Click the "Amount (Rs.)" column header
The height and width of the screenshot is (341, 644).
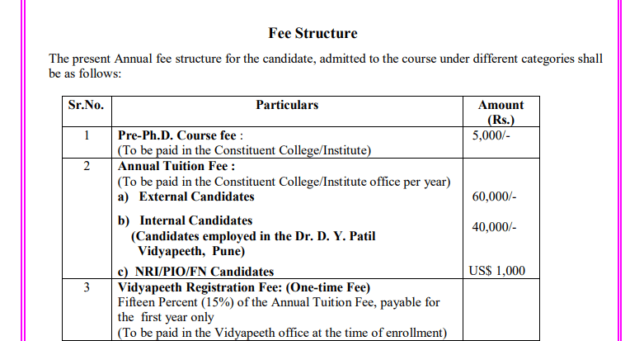pyautogui.click(x=501, y=112)
